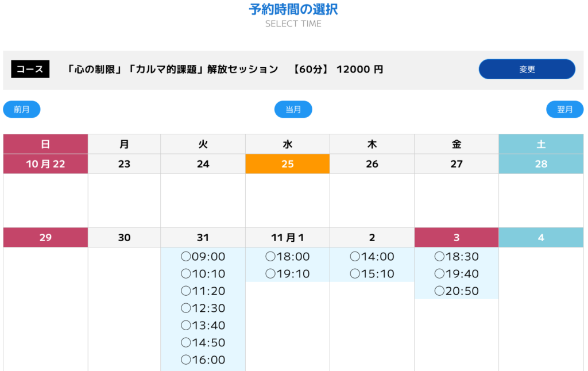This screenshot has width=588, height=371.
Task: Click the 変更 button to change course
Action: (x=527, y=69)
